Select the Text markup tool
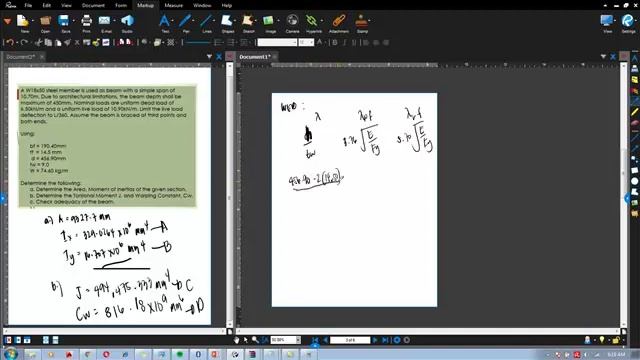The image size is (640, 360). (x=164, y=20)
